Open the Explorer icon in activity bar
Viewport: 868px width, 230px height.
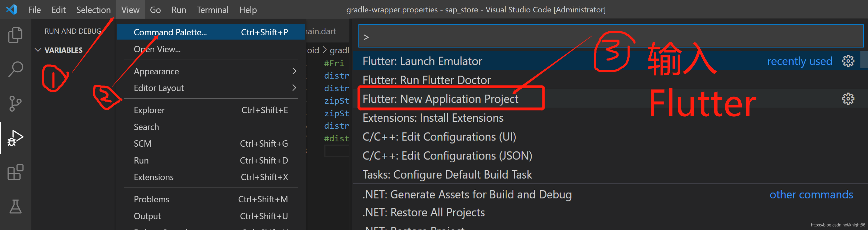15,35
